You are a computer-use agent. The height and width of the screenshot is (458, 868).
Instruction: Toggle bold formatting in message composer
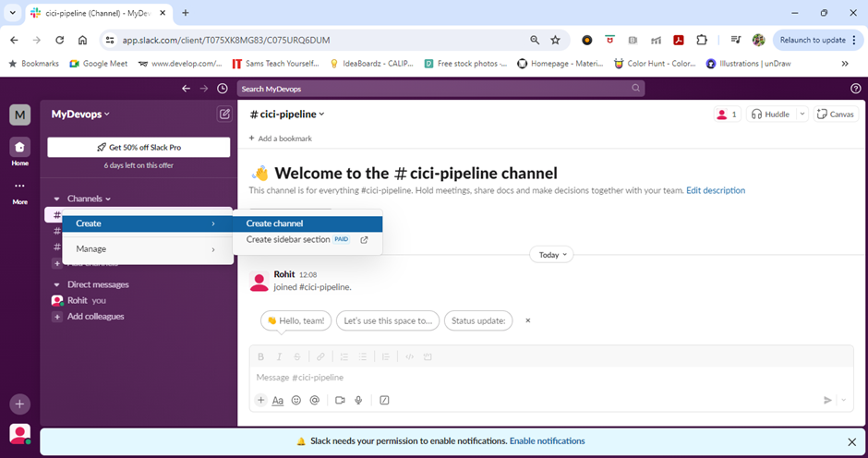(x=260, y=356)
